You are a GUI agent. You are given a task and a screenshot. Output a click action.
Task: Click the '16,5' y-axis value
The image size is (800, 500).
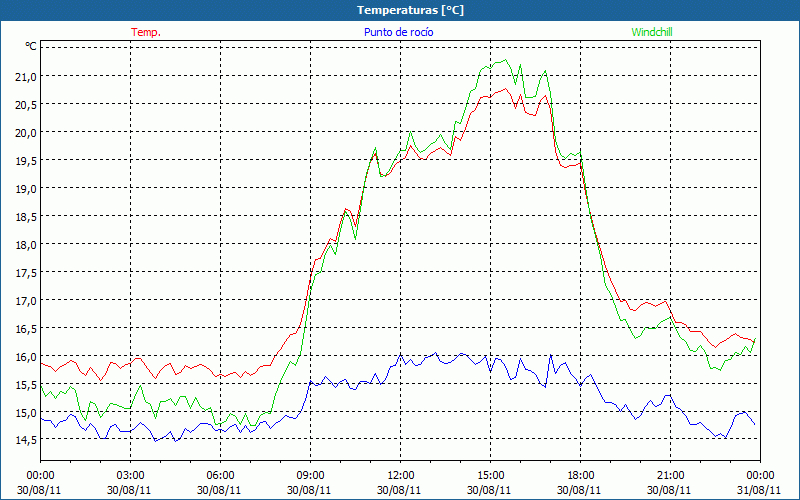coord(26,329)
